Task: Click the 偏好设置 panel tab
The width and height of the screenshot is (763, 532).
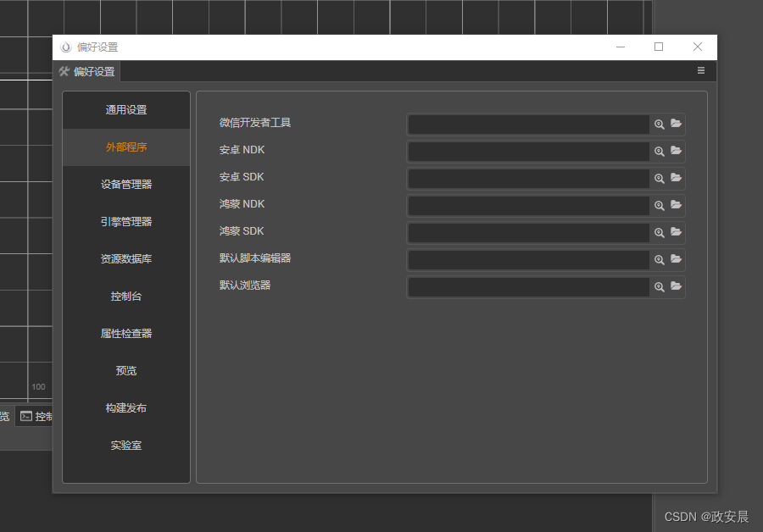Action: [86, 71]
